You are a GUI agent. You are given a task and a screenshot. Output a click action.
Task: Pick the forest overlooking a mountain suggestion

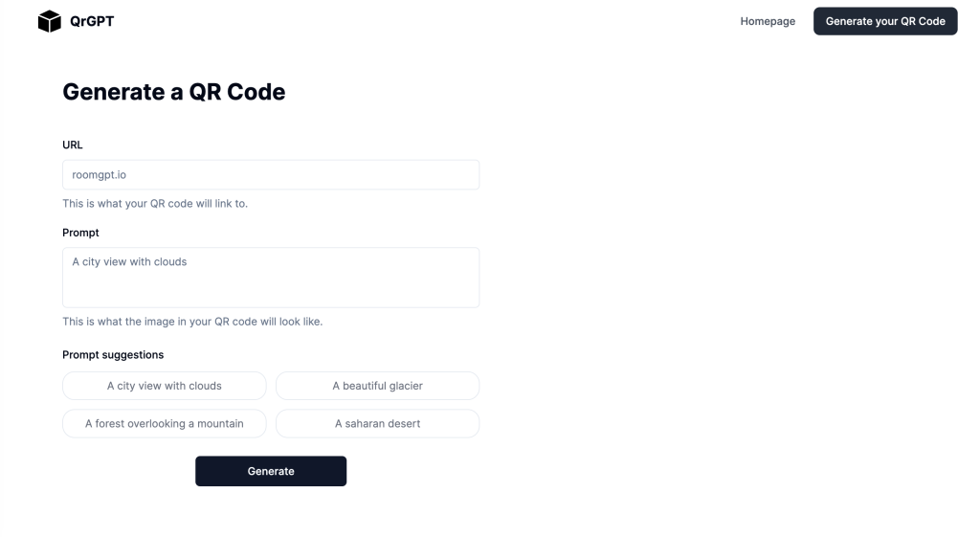165,424
